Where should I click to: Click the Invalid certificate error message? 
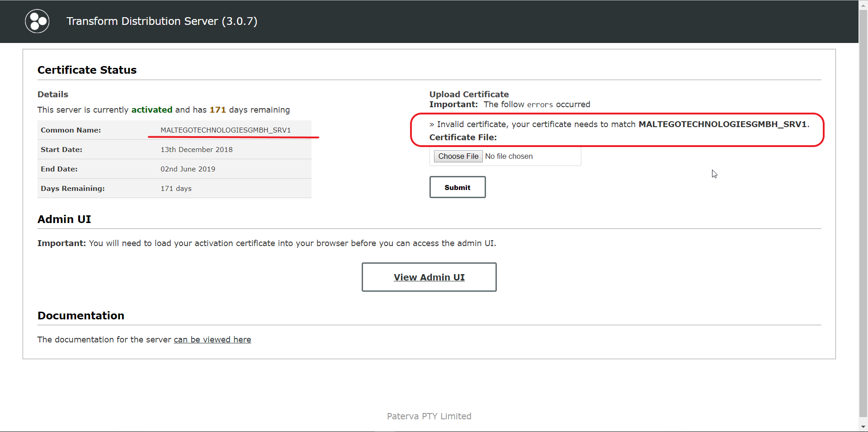(x=619, y=124)
